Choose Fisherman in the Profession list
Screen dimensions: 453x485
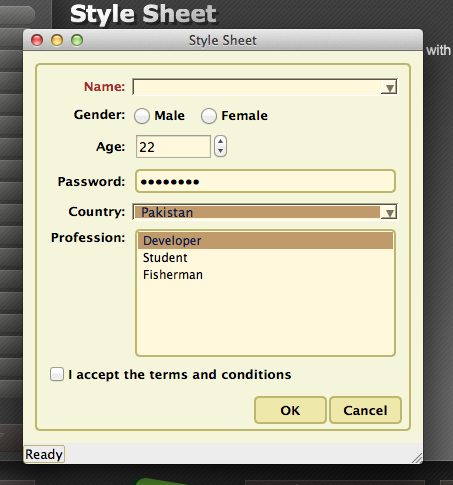point(265,275)
